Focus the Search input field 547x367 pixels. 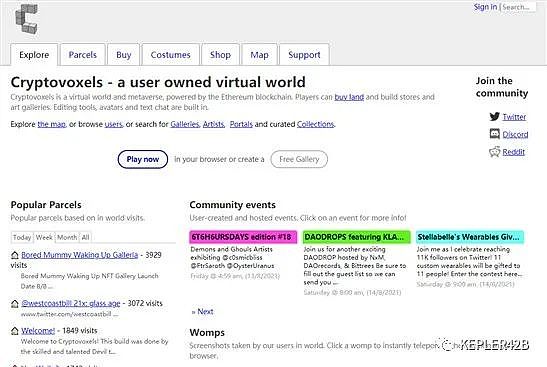point(518,7)
